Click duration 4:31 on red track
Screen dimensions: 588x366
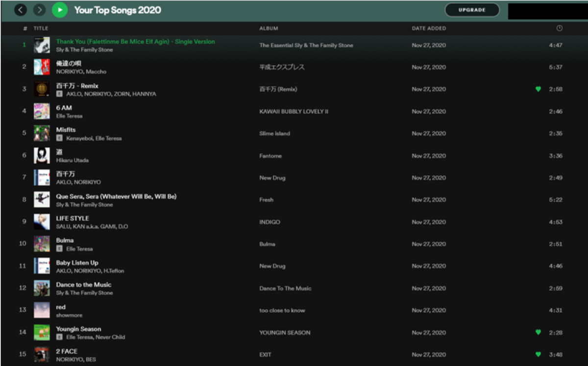pos(555,310)
